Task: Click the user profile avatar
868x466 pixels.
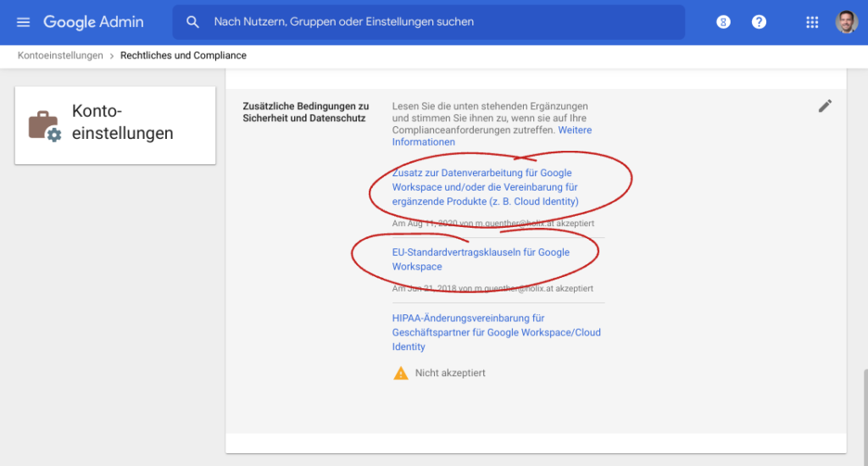Action: click(846, 22)
